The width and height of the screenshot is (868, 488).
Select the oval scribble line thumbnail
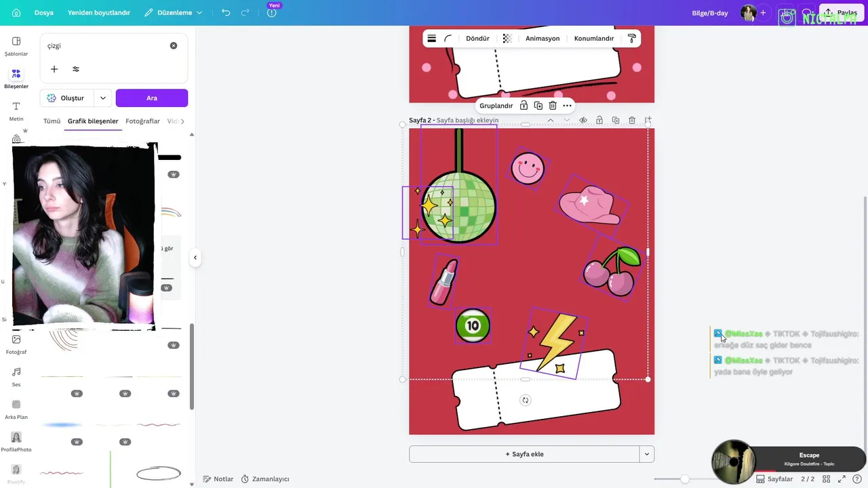coord(159,473)
